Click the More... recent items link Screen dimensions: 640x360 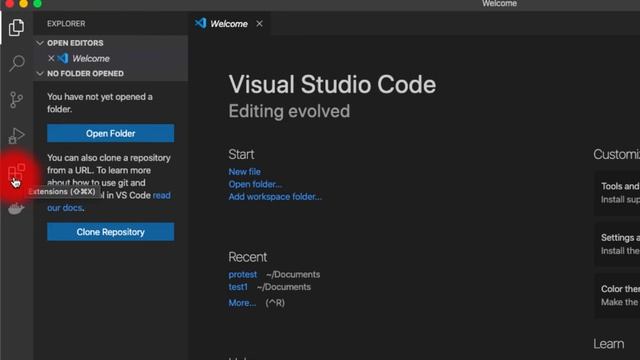pyautogui.click(x=242, y=303)
